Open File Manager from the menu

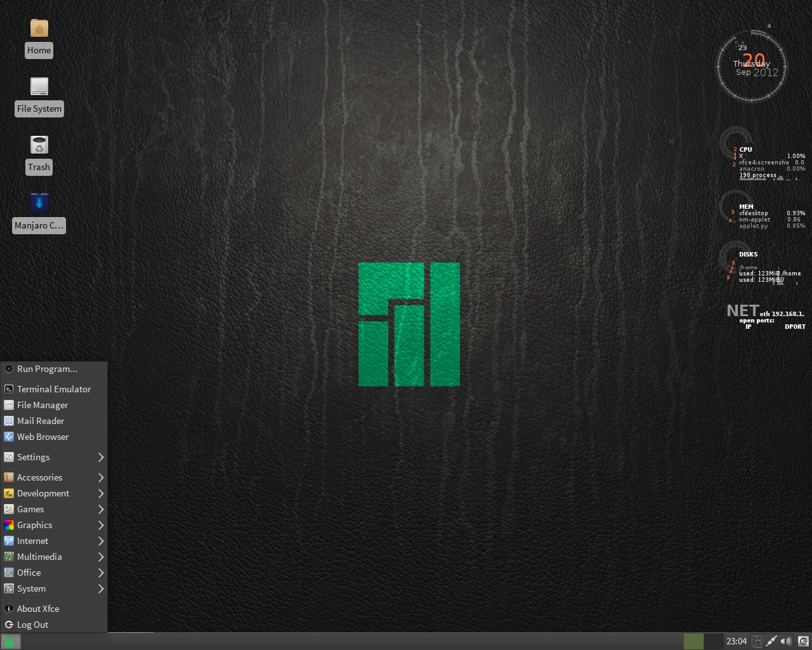point(44,404)
